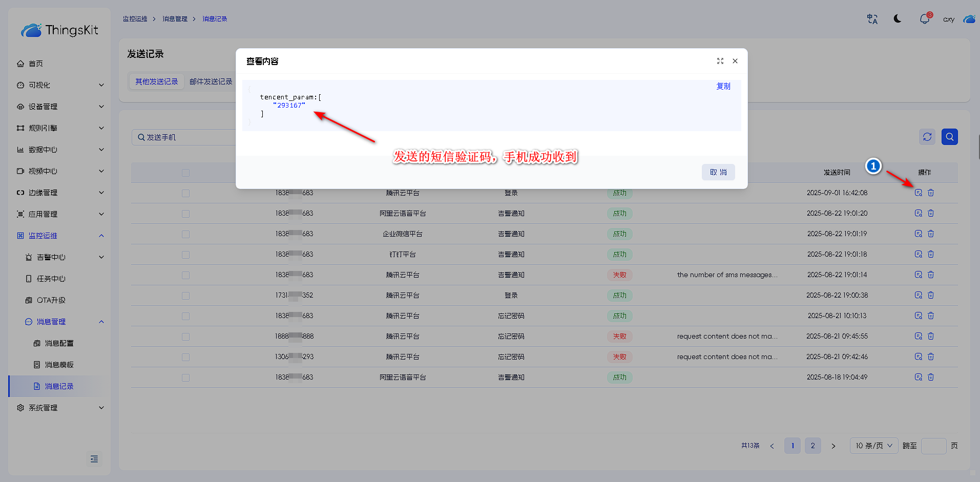Click the jump-to page input field

click(x=933, y=446)
